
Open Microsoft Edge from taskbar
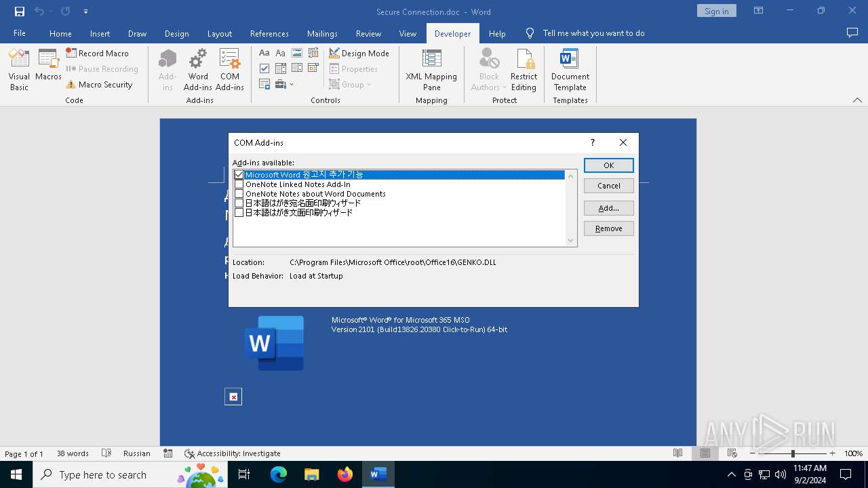point(279,474)
